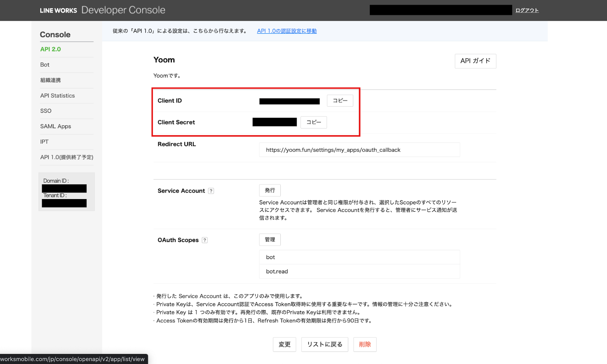Go to API Statistics in sidebar

[57, 96]
